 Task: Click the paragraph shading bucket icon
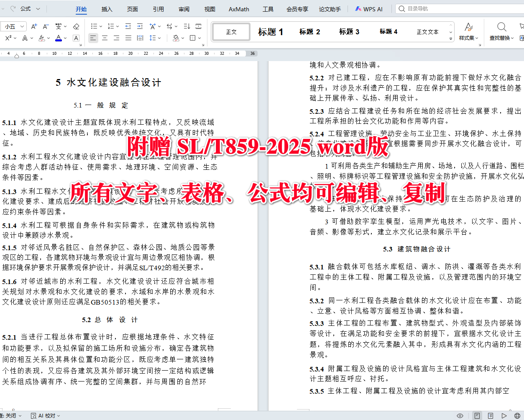176,38
